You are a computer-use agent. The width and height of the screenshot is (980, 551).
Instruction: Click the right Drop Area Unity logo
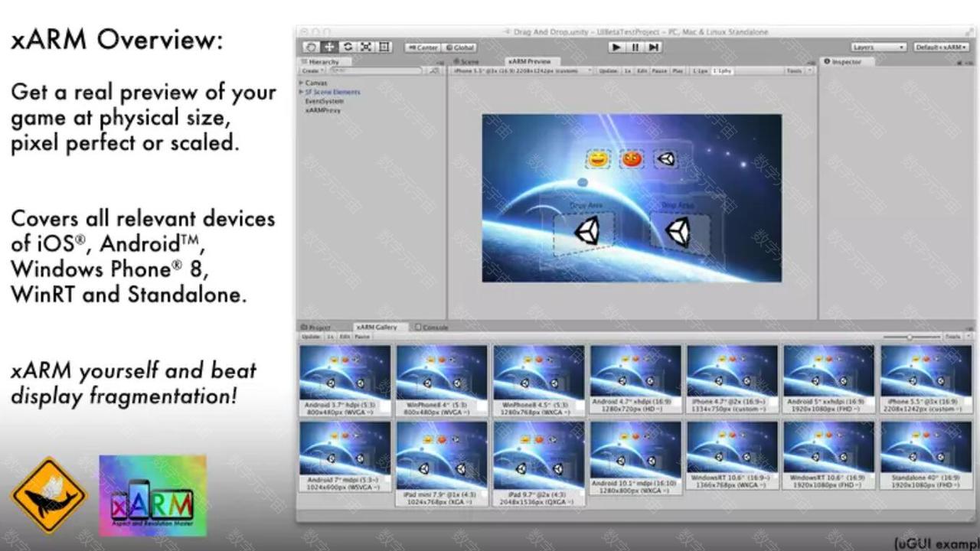[x=677, y=232]
